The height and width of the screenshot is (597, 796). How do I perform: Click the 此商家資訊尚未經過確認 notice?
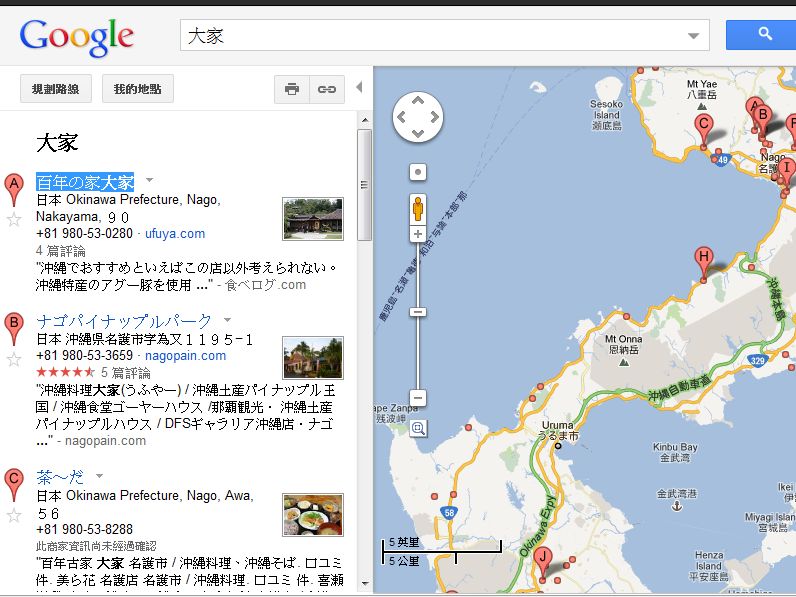click(96, 546)
